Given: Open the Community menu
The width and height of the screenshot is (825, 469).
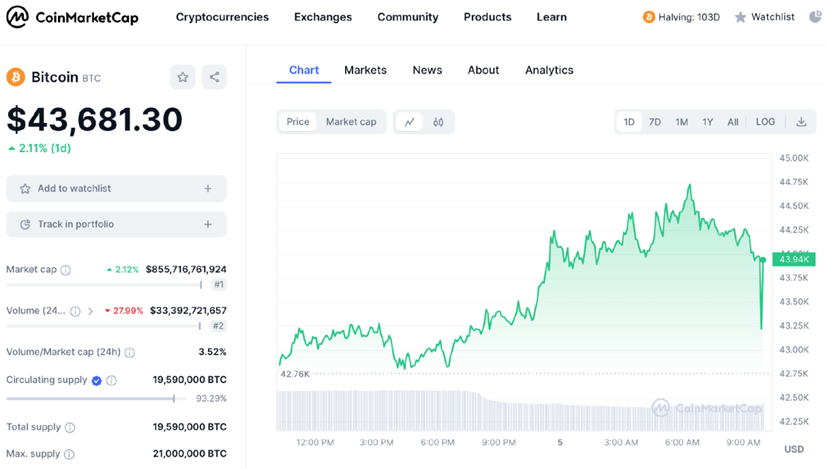Looking at the screenshot, I should point(407,17).
